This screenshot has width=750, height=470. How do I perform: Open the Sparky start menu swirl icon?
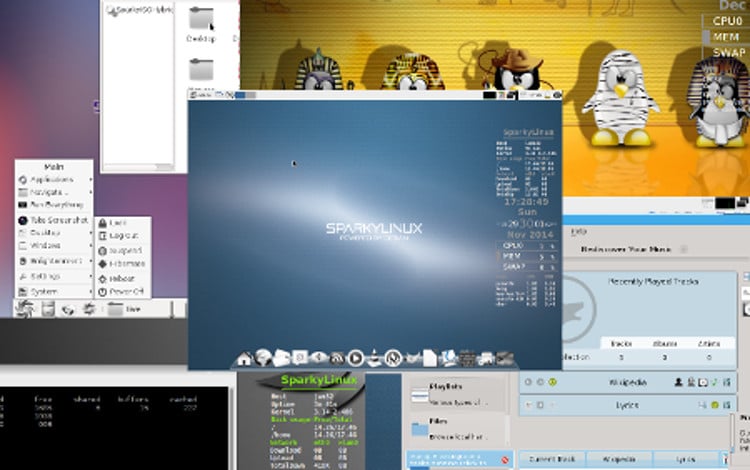(24, 310)
